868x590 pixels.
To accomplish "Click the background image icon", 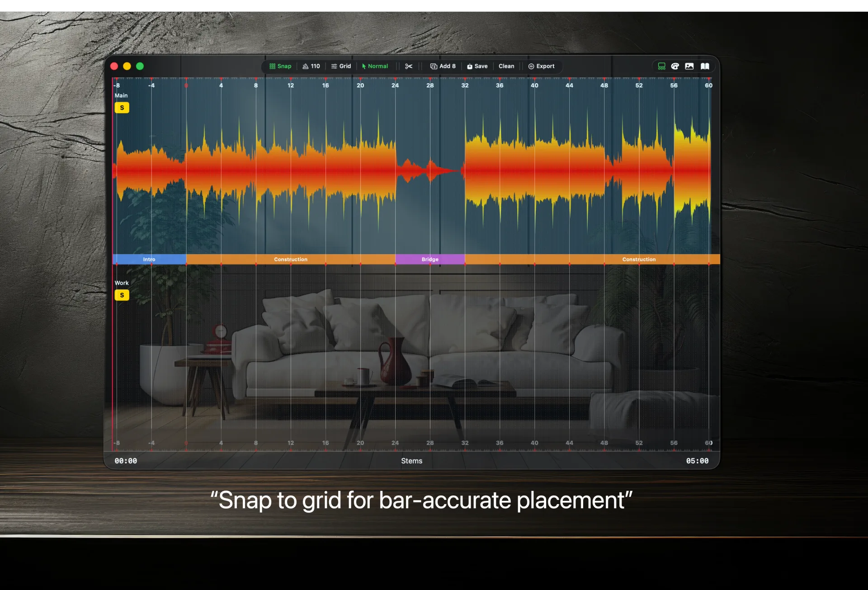I will [x=689, y=66].
